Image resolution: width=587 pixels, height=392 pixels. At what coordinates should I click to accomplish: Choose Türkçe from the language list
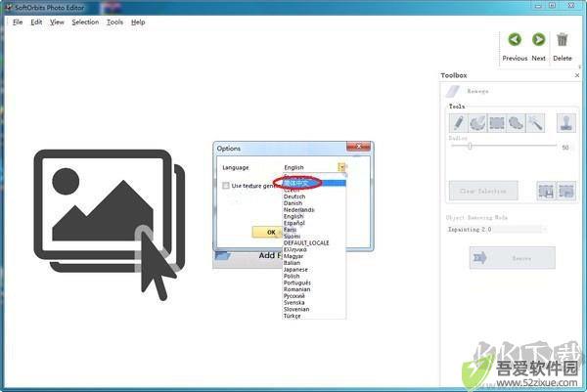[x=314, y=316]
